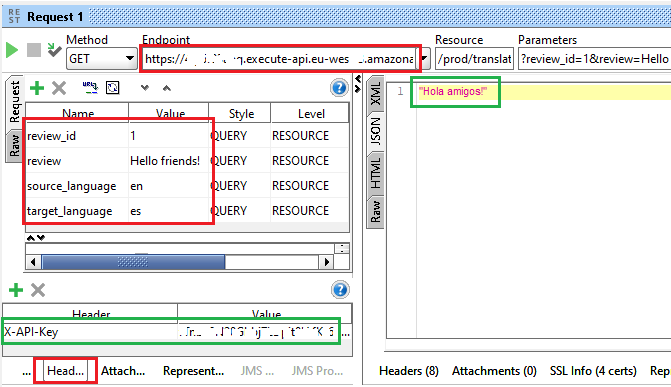
Task: Select the es value cell
Action: [169, 211]
